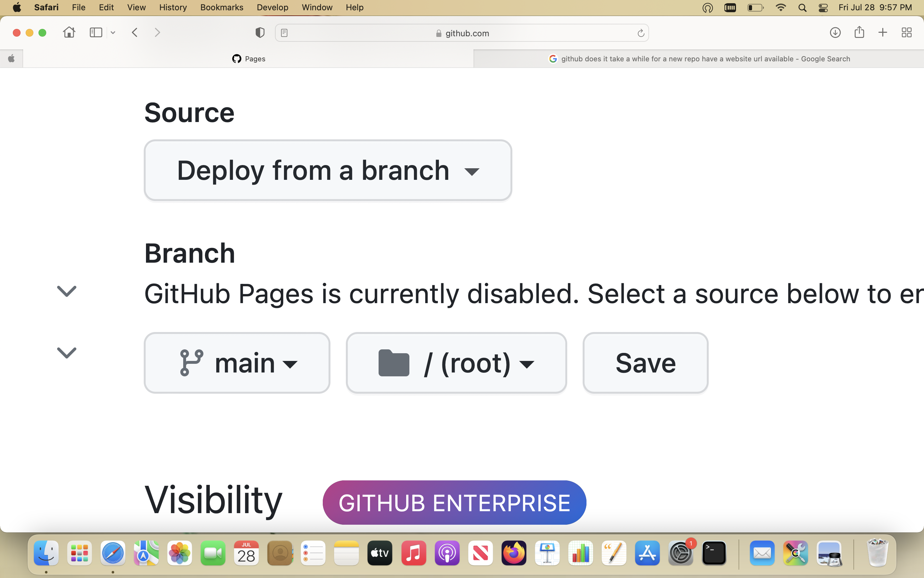Open Keynote from the Dock
Screen dimensions: 924x578
pyautogui.click(x=547, y=553)
